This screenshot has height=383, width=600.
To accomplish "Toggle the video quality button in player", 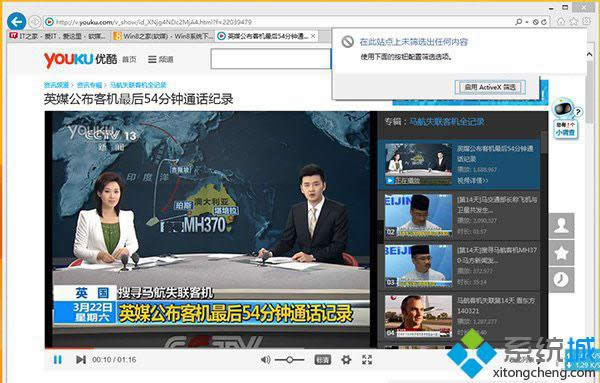I will [x=322, y=360].
